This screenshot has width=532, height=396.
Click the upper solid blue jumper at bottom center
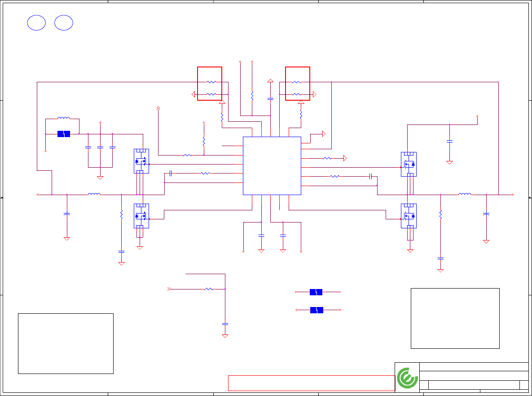click(x=316, y=292)
